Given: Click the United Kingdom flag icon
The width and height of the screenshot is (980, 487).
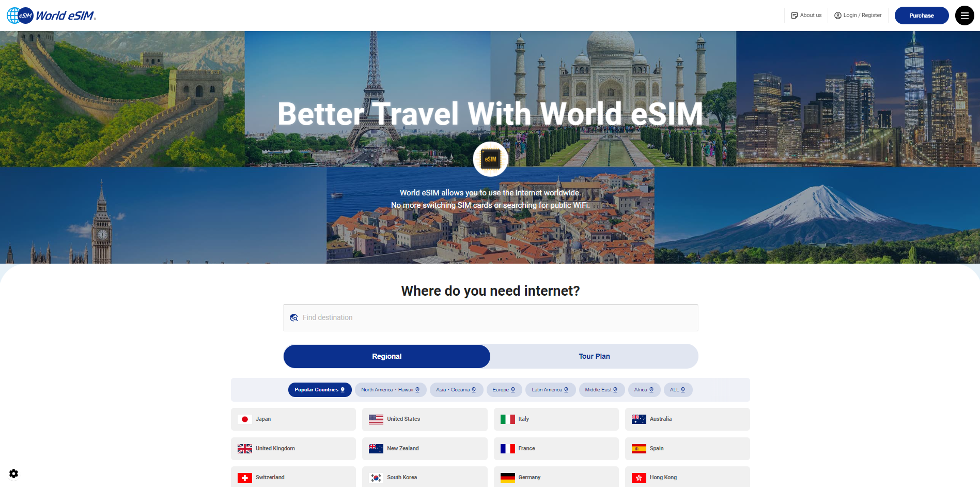Looking at the screenshot, I should coord(245,449).
